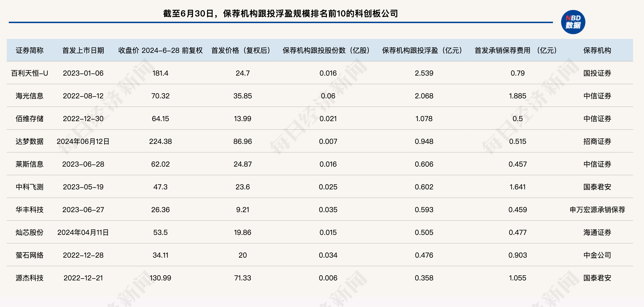The width and height of the screenshot is (644, 307).
Task: Click sponsor 中金公司
Action: pos(597,255)
